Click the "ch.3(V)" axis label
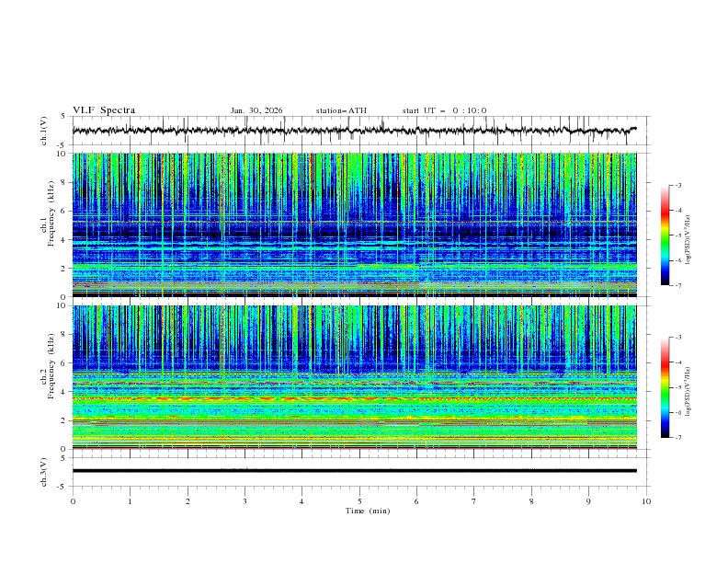 click(x=44, y=473)
